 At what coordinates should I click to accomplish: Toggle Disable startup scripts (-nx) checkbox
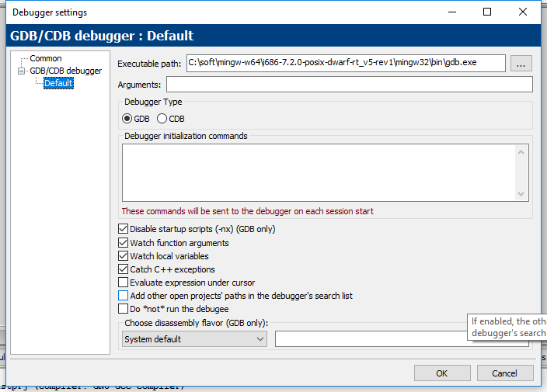point(123,229)
